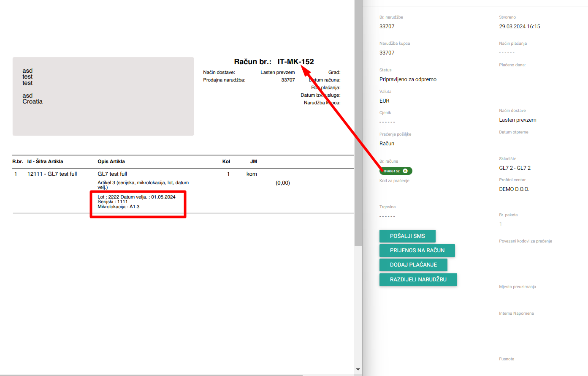Click the document preview scrollbar down arrow
This screenshot has width=588, height=376.
(x=358, y=369)
